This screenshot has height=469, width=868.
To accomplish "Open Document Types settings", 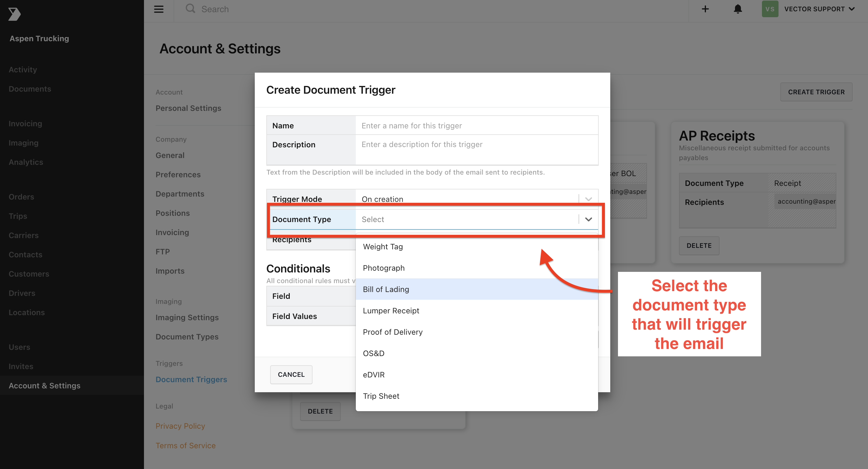I will tap(187, 336).
